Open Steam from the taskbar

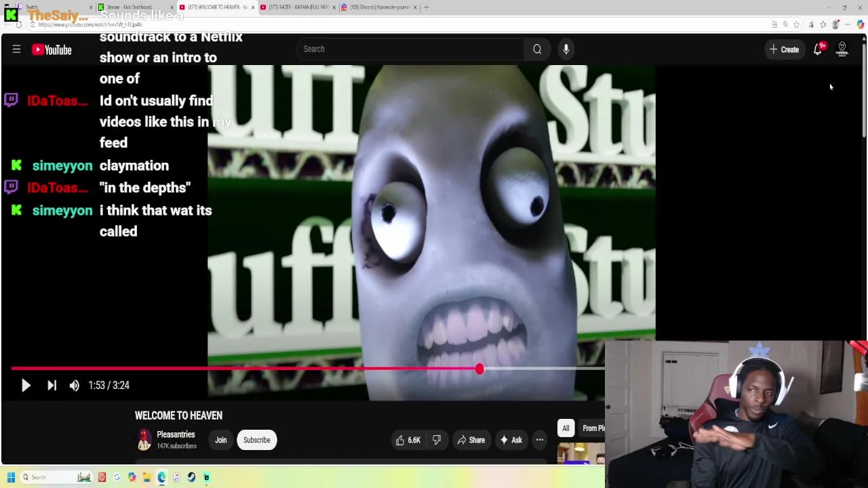coord(191,477)
